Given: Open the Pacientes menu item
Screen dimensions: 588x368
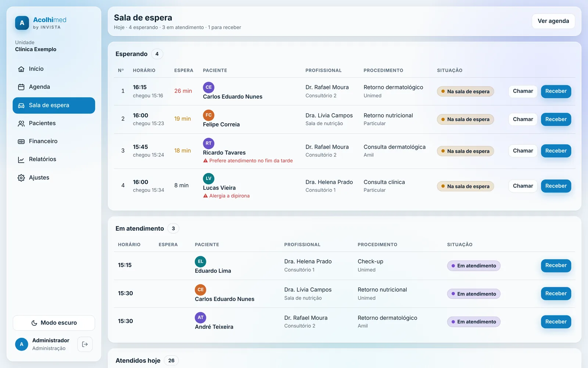Looking at the screenshot, I should coord(54,123).
